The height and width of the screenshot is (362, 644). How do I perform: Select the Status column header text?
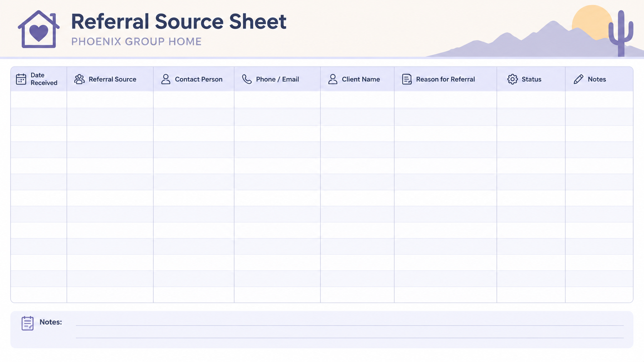532,79
